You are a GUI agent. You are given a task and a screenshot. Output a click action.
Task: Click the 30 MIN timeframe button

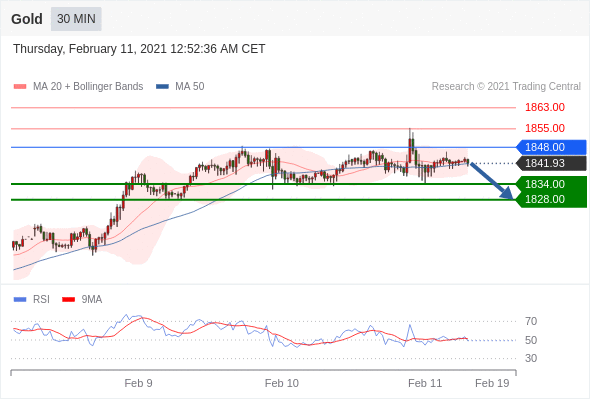pos(76,19)
